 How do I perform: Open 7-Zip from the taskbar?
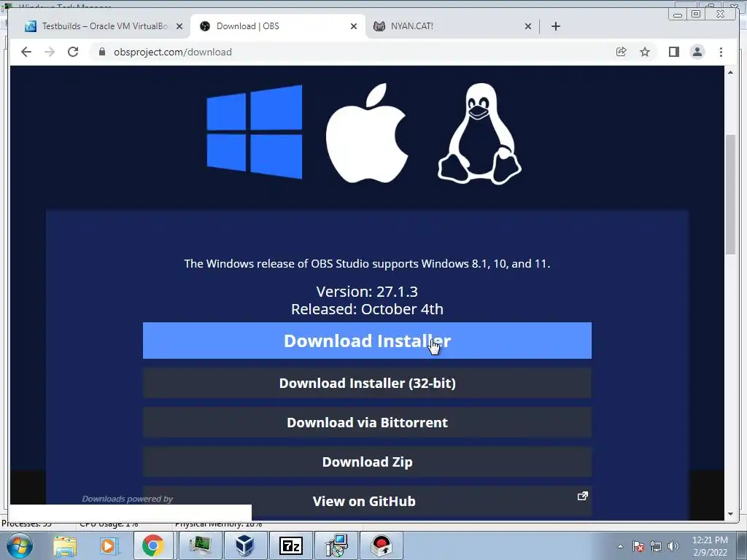click(x=290, y=545)
